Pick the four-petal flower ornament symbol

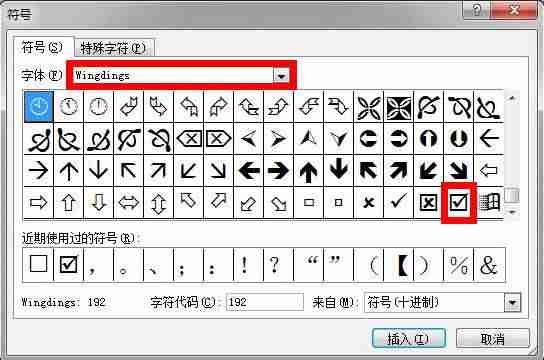click(368, 106)
